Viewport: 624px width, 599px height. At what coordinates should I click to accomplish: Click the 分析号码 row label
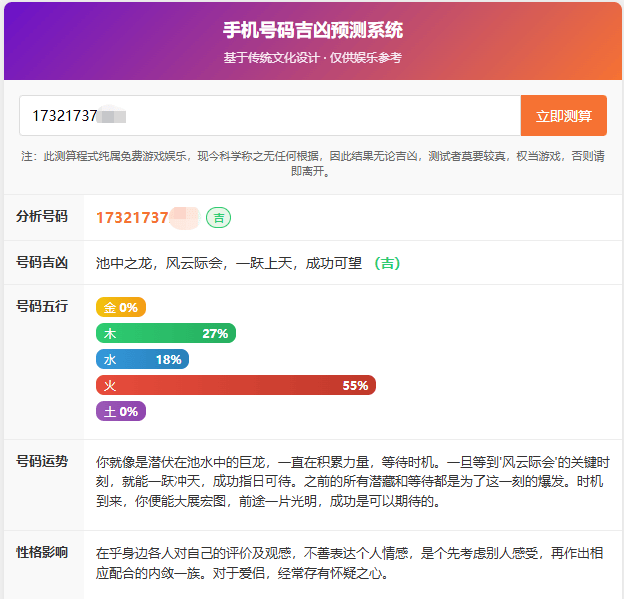pos(42,216)
